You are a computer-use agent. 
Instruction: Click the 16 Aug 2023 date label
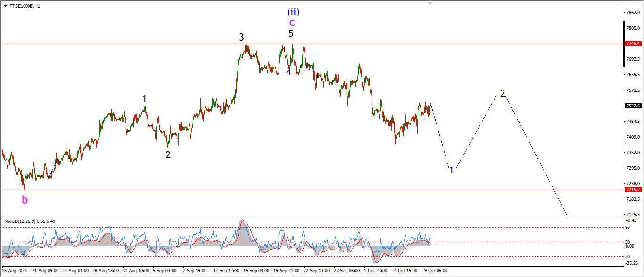pyautogui.click(x=15, y=271)
